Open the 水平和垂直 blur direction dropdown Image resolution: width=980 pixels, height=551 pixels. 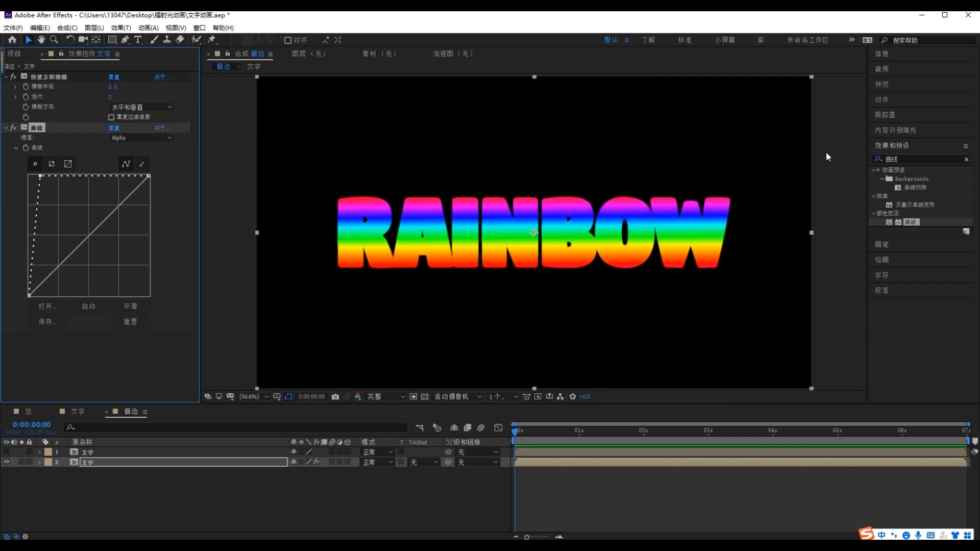tap(141, 107)
